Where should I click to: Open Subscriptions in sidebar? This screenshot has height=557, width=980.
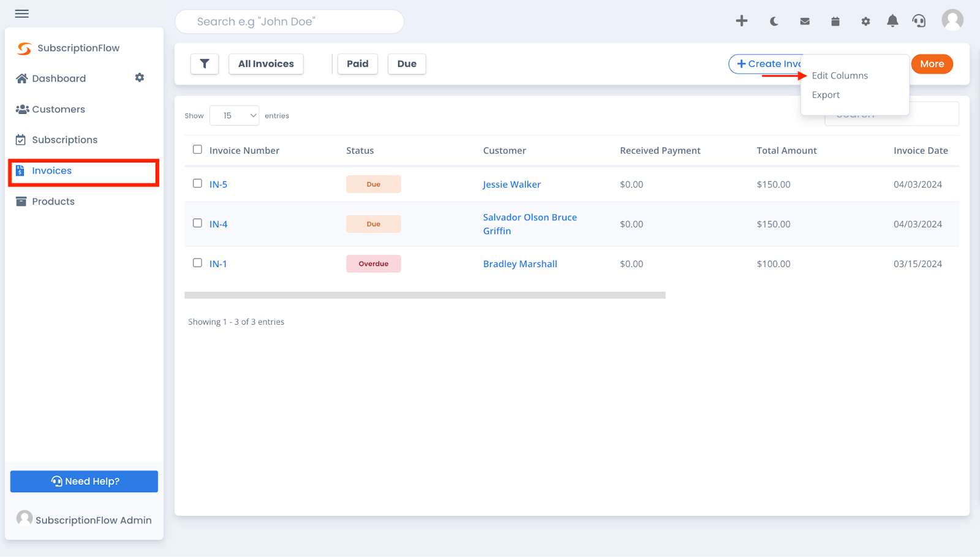(65, 140)
